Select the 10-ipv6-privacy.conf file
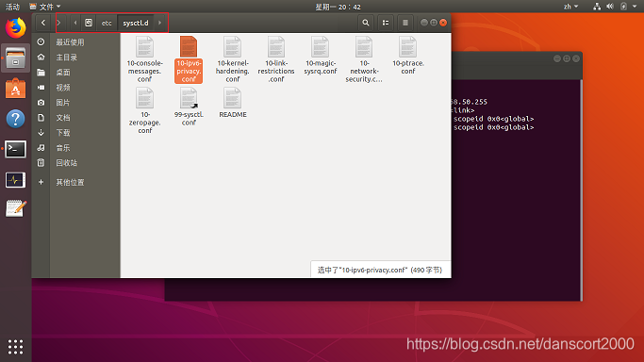The image size is (644, 362). tap(189, 59)
